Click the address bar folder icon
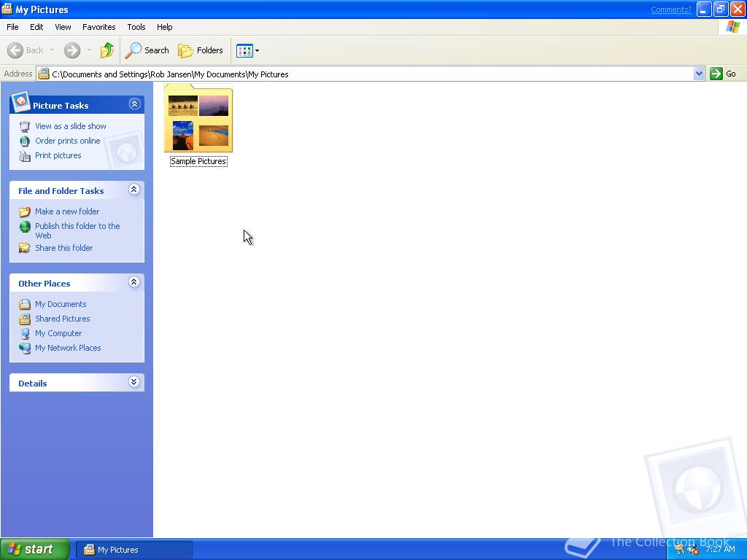747x560 pixels. [44, 74]
